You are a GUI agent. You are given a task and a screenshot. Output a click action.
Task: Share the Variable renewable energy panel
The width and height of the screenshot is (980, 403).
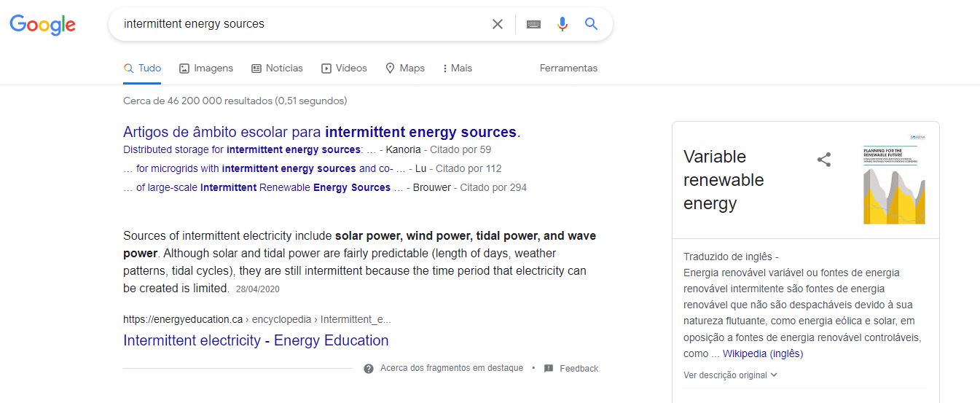tap(824, 160)
